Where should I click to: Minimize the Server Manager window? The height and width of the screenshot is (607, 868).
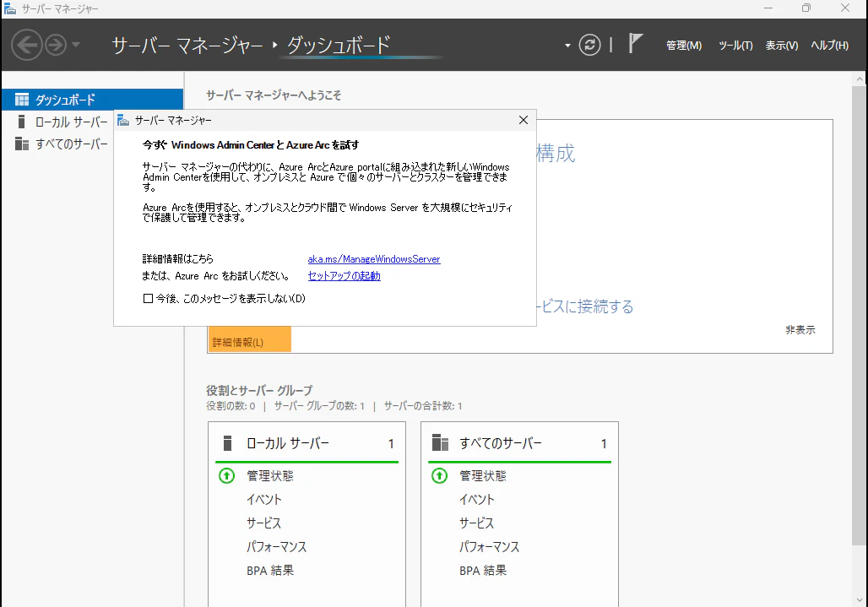click(768, 8)
